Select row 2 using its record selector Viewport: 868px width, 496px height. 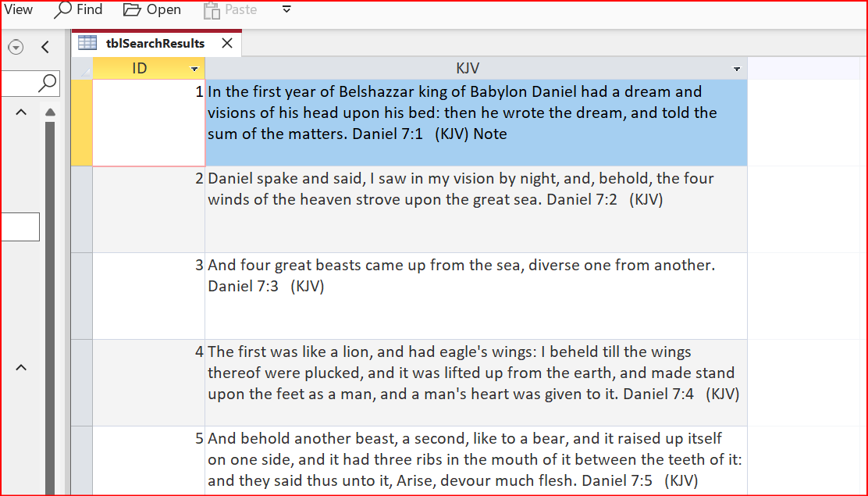[x=82, y=209]
